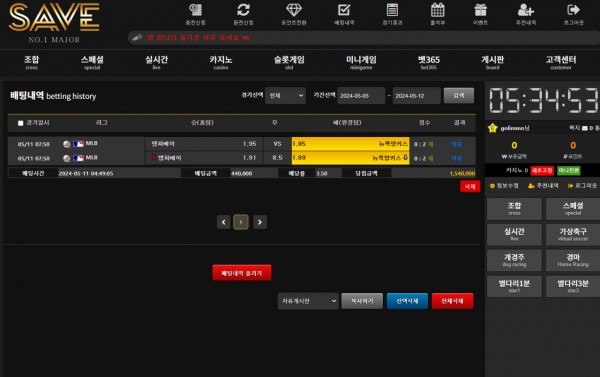600x377 pixels.
Task: Click the gray search button
Action: 459,96
